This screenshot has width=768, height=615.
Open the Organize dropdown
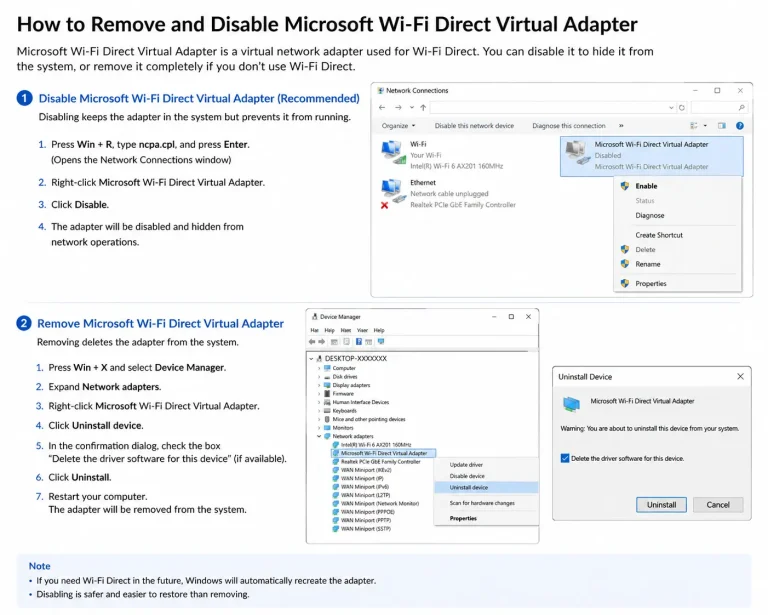click(398, 126)
